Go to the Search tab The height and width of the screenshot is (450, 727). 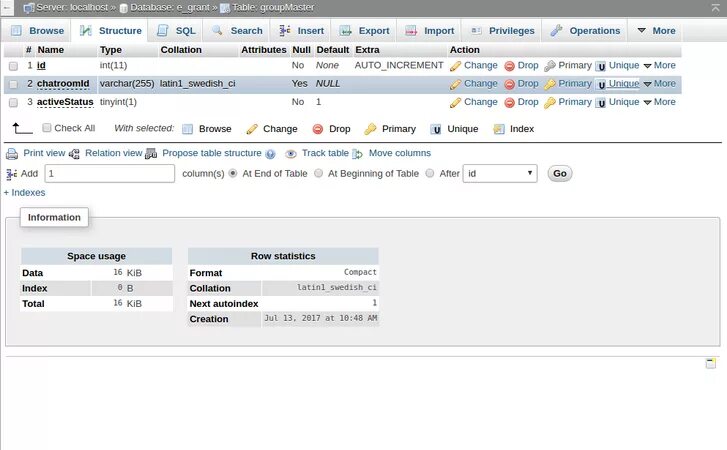click(x=237, y=31)
